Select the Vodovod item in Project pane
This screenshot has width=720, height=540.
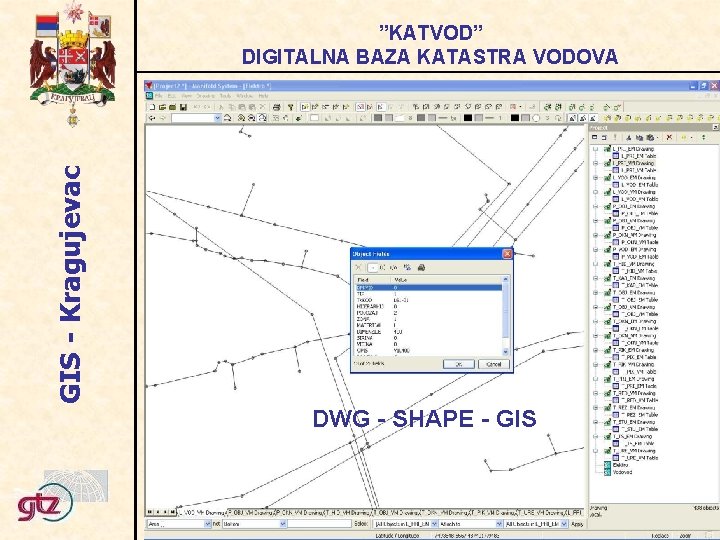coord(623,472)
